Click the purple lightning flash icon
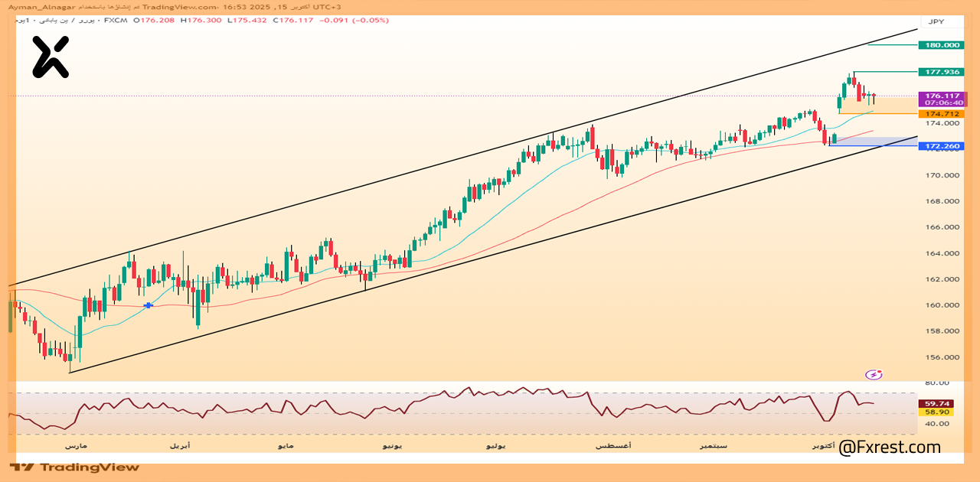The image size is (980, 482). (x=874, y=374)
